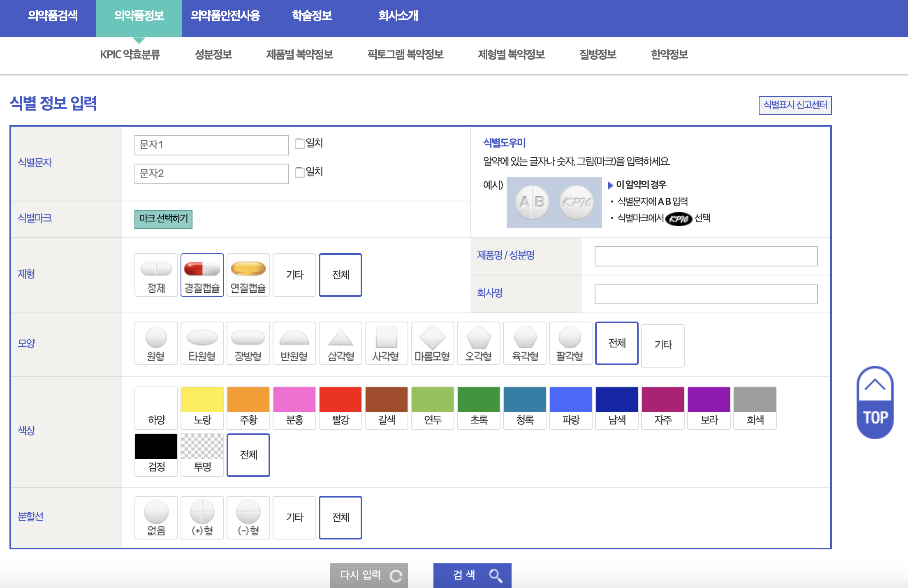
Task: Select the 빨강 red color swatch
Action: [x=340, y=407]
